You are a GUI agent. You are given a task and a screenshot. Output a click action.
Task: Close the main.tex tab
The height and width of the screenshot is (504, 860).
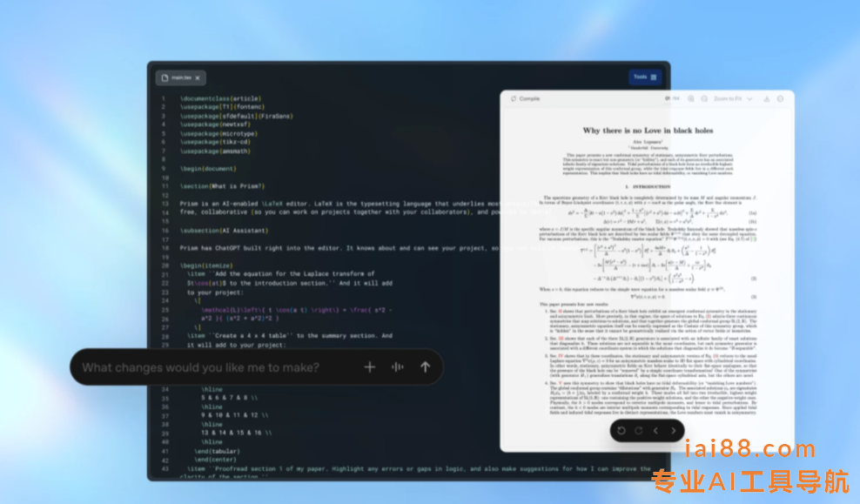point(198,77)
